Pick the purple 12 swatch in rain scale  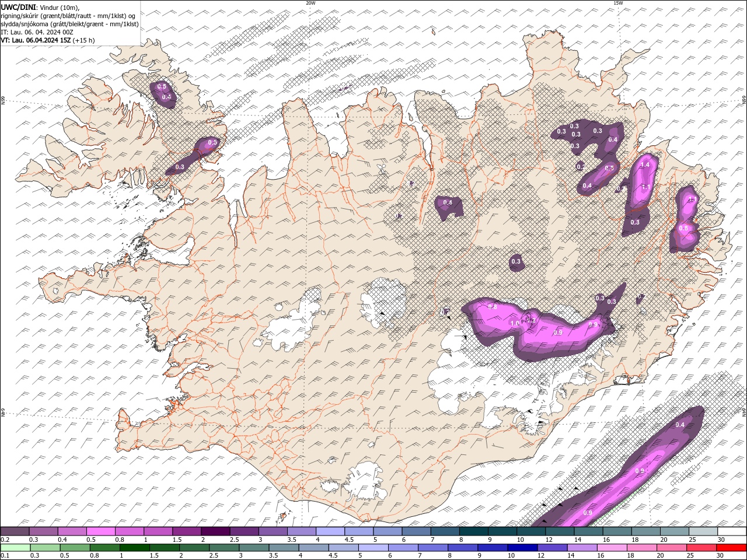(x=552, y=548)
